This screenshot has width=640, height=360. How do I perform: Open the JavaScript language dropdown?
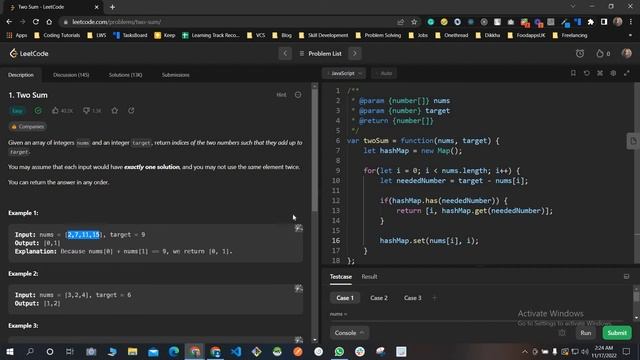[345, 73]
